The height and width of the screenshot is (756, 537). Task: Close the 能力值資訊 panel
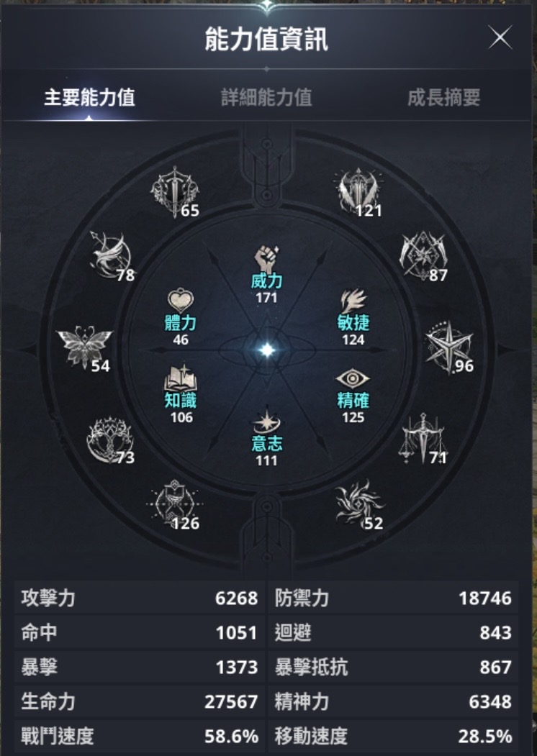pos(500,37)
